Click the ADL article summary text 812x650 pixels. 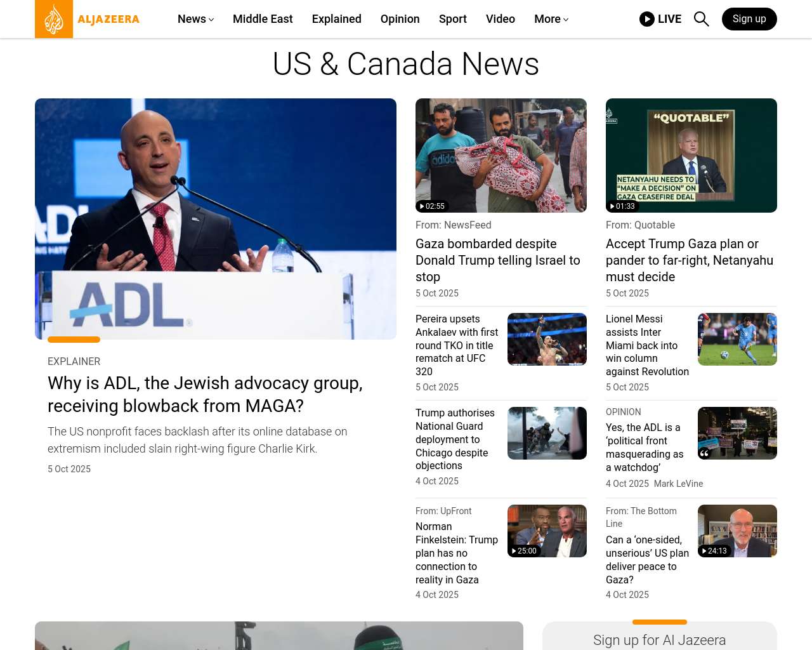(x=197, y=440)
